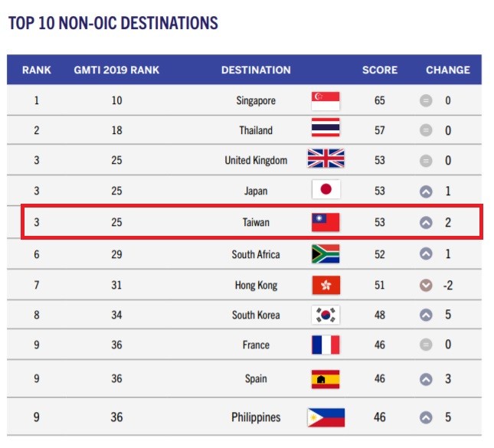
Task: Click the South Africa flag icon
Action: pos(326,253)
